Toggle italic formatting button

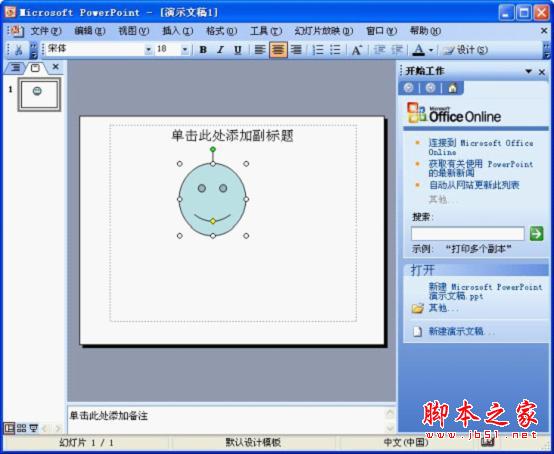click(x=220, y=50)
